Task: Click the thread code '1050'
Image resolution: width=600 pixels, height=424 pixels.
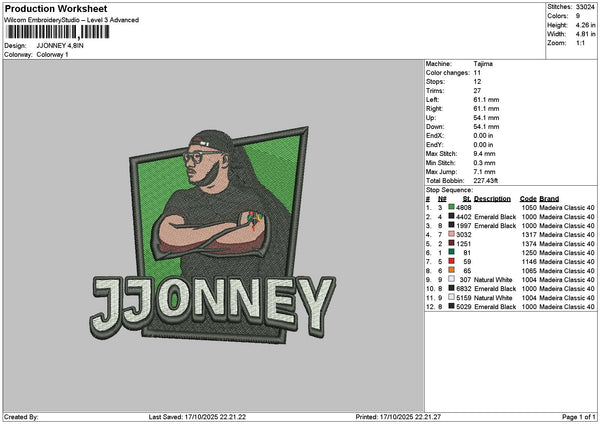Action: tap(529, 208)
